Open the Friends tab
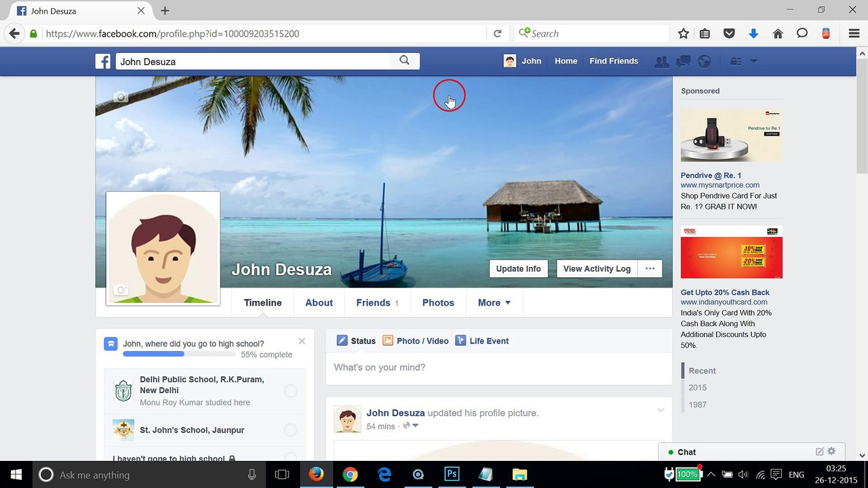Screen dimensions: 868x488 point(377,303)
